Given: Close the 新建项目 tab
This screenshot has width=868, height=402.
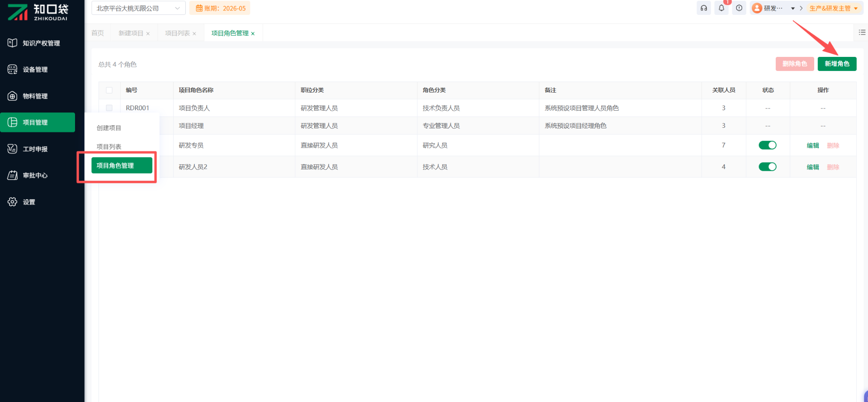Looking at the screenshot, I should (148, 33).
